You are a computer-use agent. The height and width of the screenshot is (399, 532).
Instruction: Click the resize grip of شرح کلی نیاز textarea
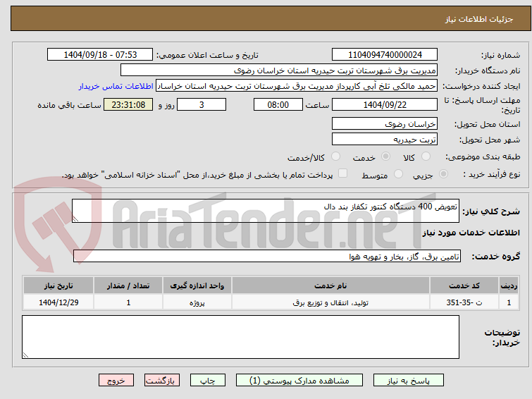click(x=75, y=219)
